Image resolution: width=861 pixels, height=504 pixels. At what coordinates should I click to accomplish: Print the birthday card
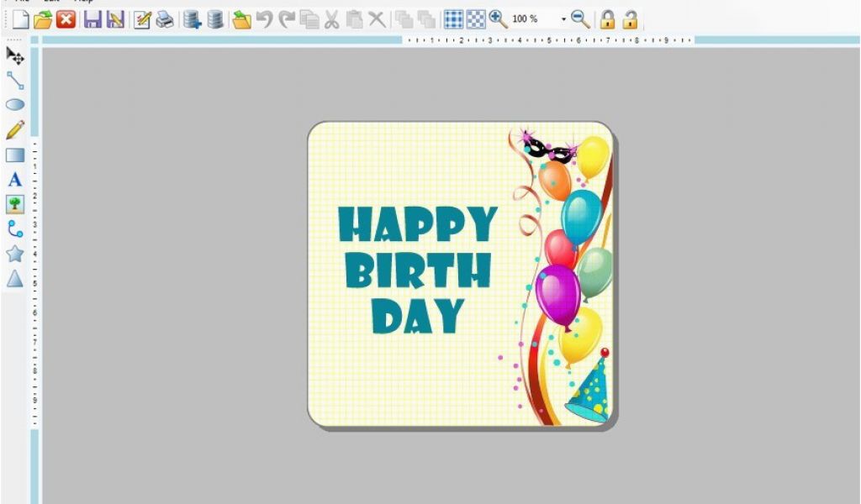pos(165,20)
